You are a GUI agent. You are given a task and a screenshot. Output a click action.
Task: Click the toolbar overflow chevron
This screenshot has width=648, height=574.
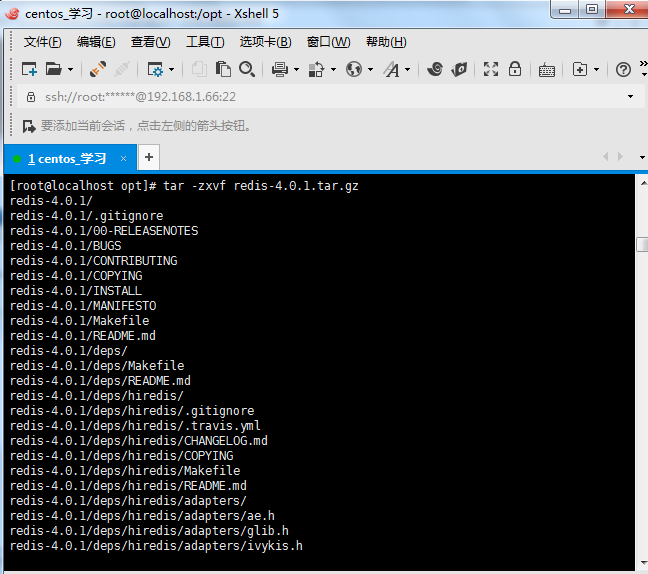click(x=643, y=64)
